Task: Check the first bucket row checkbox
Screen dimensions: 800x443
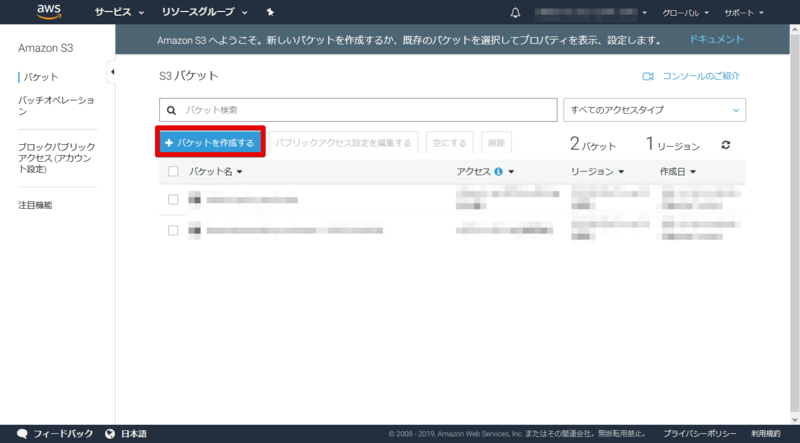Action: click(x=173, y=199)
